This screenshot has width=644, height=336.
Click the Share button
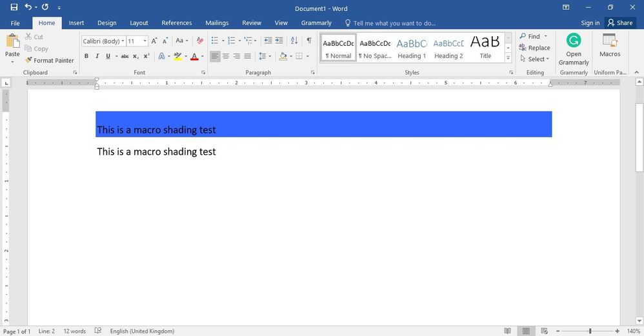[x=620, y=23]
